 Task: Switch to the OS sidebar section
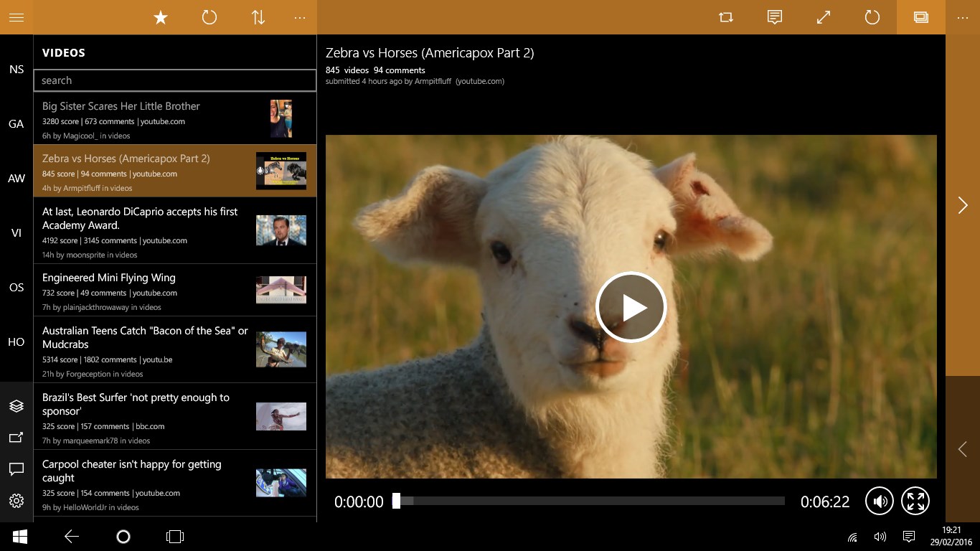pyautogui.click(x=17, y=288)
